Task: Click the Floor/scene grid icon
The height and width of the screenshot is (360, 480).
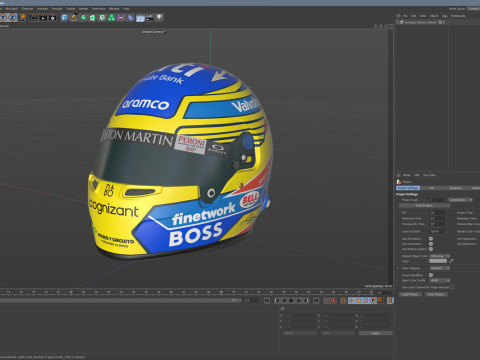Action: [x=140, y=18]
